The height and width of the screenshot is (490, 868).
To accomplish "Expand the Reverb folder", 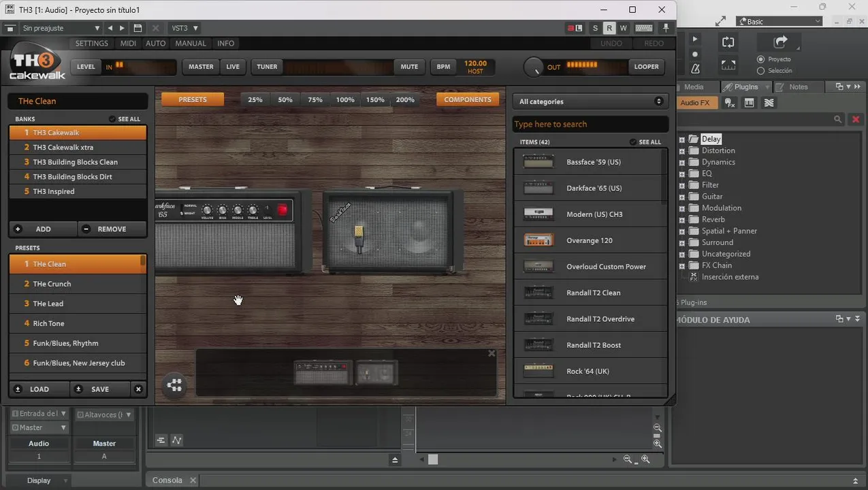I will pyautogui.click(x=682, y=220).
